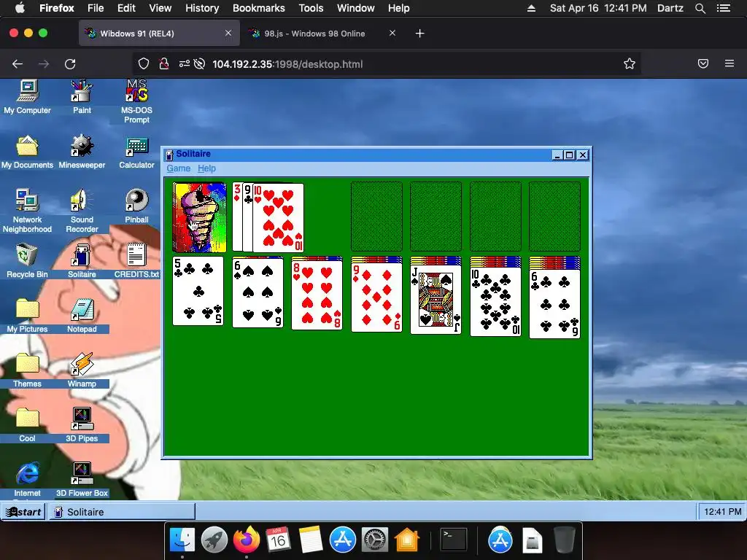
Task: Draw from the Solitaire stock deck
Action: 198,217
